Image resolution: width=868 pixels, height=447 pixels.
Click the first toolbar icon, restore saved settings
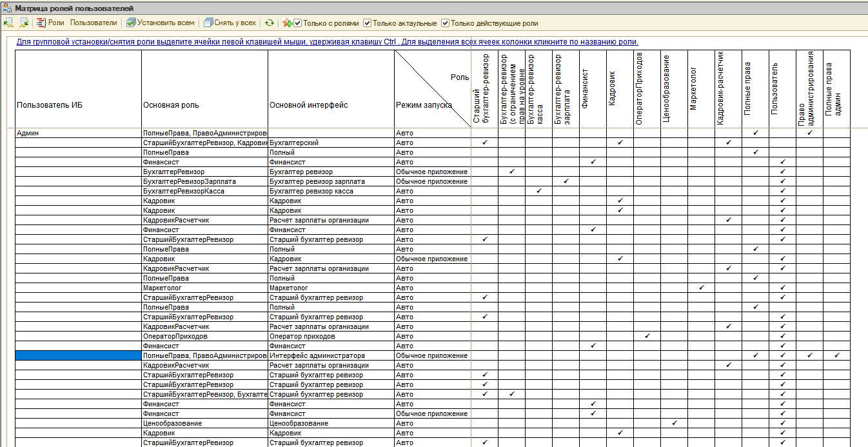pos(8,23)
